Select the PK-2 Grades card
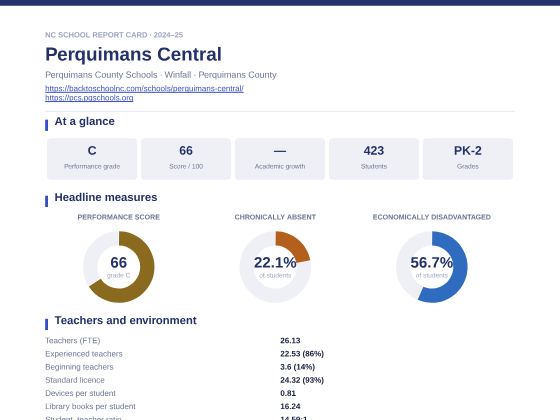Image resolution: width=560 pixels, height=420 pixels. click(x=468, y=159)
